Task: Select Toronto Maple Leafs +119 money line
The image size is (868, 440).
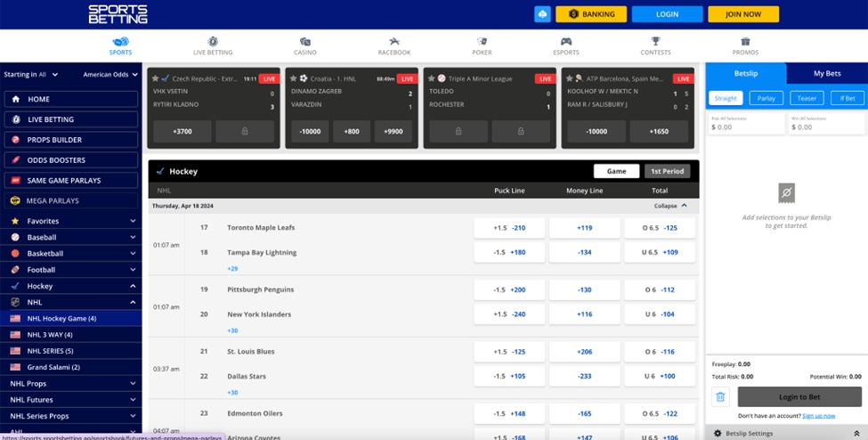Action: (584, 228)
